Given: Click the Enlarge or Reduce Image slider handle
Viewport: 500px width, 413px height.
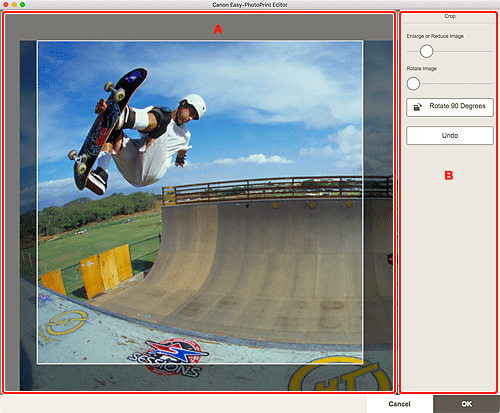Looking at the screenshot, I should tap(426, 51).
